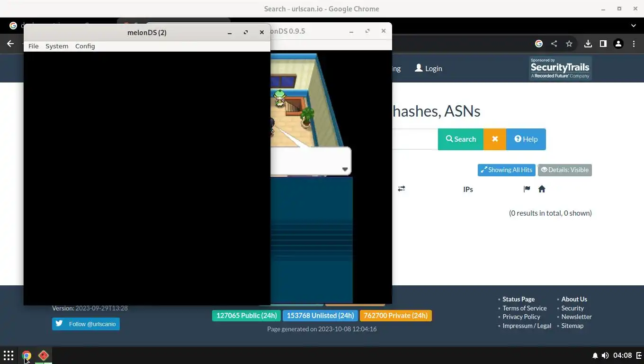Open Chrome's downloads icon
Image resolution: width=644 pixels, height=364 pixels.
point(588,44)
